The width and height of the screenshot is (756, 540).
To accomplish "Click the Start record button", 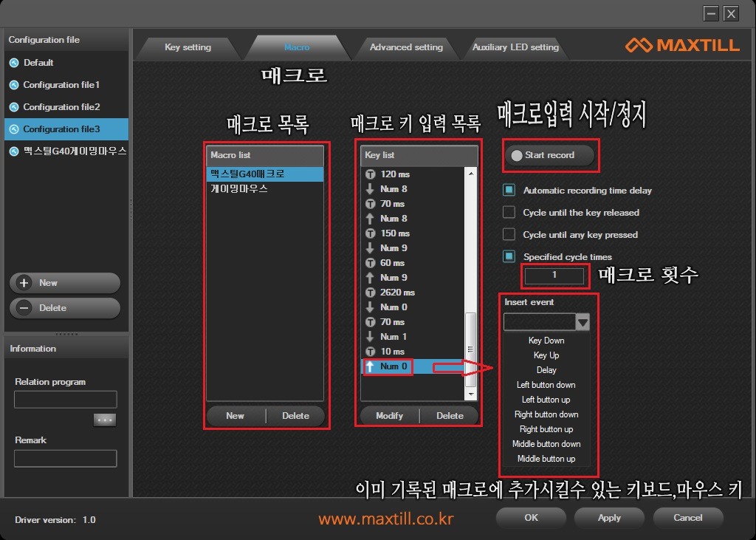I will tap(549, 155).
